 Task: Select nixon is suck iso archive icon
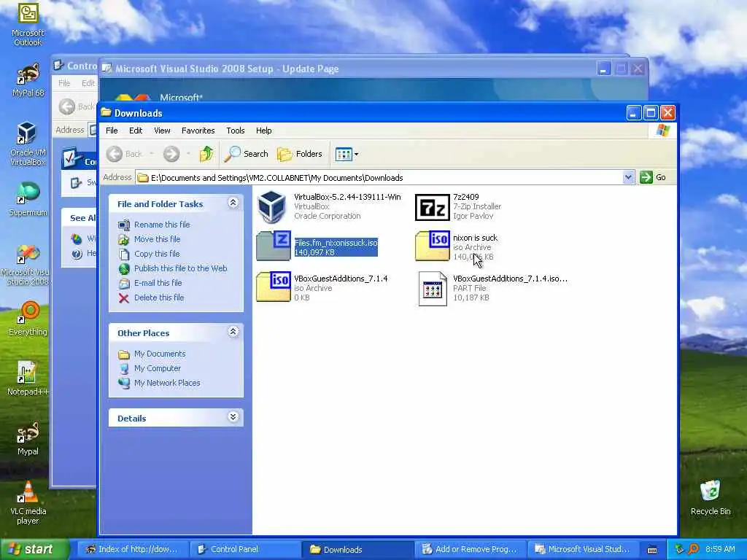[432, 246]
